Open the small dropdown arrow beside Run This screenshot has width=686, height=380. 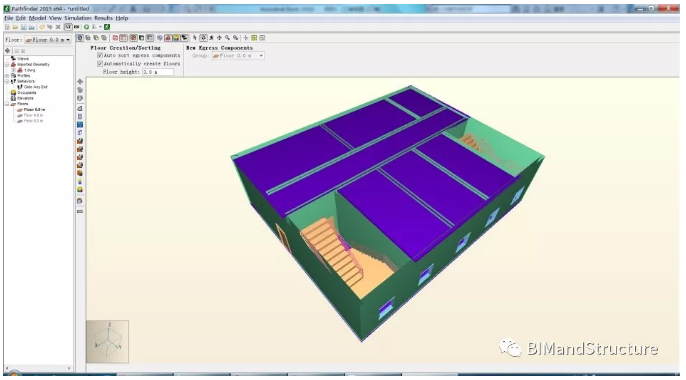[100, 27]
